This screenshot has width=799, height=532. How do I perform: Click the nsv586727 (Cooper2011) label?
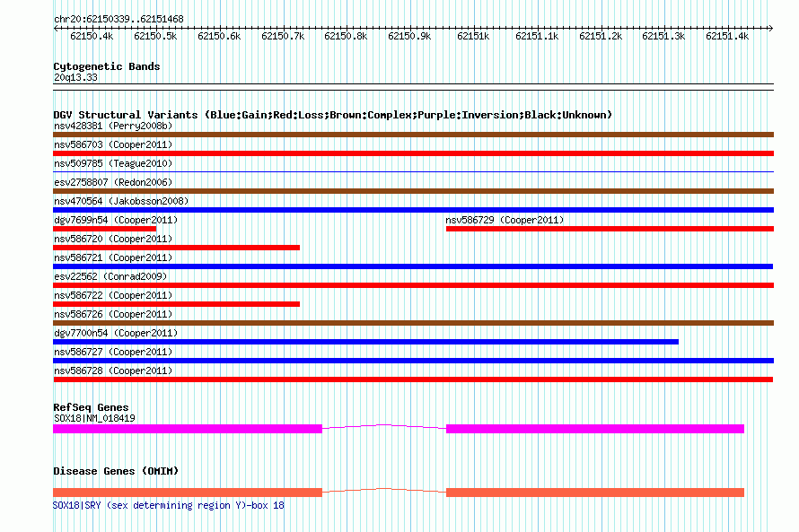click(x=113, y=352)
